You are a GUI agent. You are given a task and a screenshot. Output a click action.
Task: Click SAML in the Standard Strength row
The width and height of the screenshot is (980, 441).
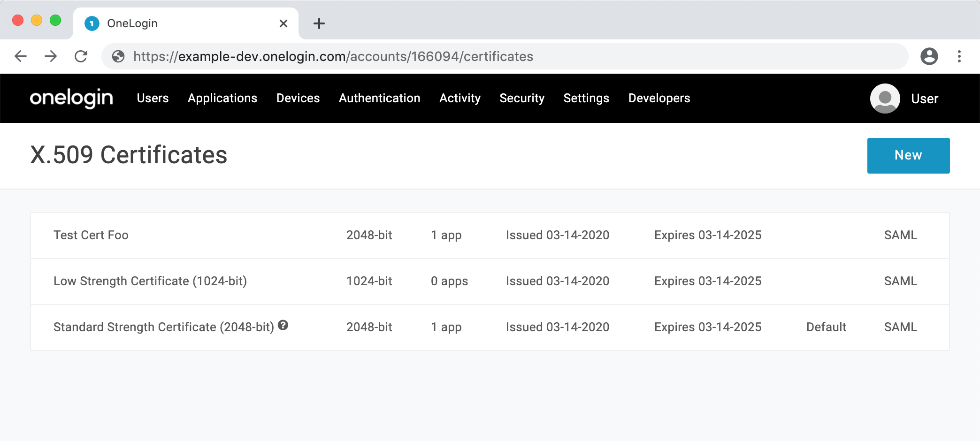tap(901, 327)
